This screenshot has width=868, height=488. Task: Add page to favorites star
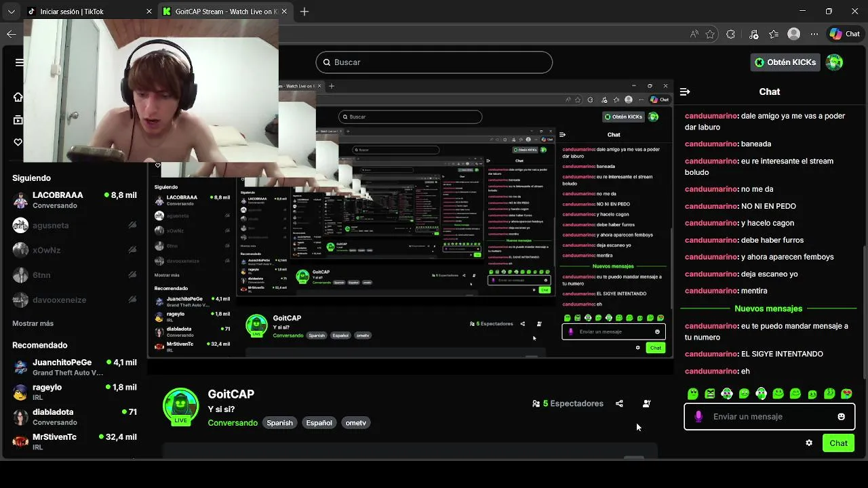coord(710,34)
